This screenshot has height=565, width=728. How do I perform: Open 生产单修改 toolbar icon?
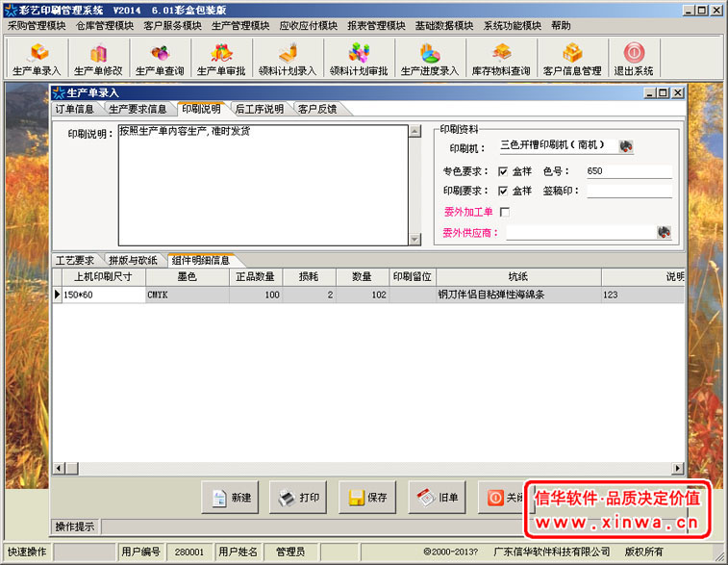(98, 58)
